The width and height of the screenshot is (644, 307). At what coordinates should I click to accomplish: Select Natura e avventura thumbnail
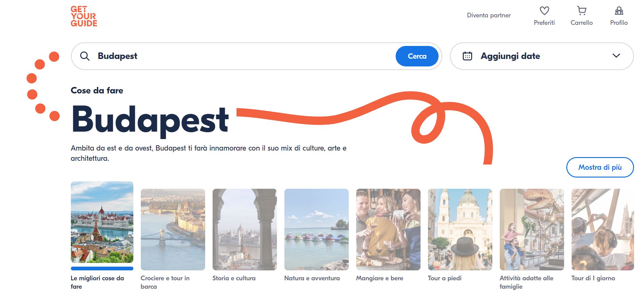pyautogui.click(x=316, y=229)
